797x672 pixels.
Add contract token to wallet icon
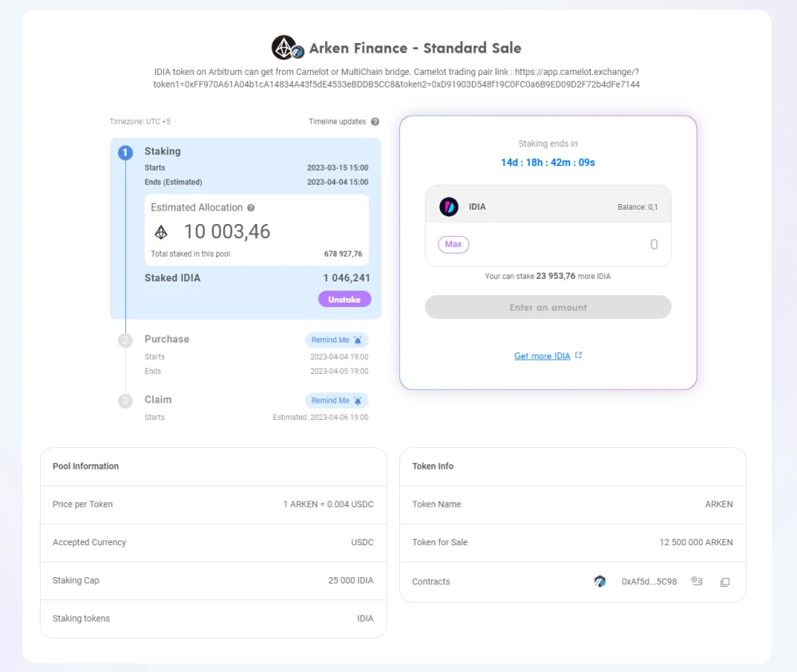point(697,581)
